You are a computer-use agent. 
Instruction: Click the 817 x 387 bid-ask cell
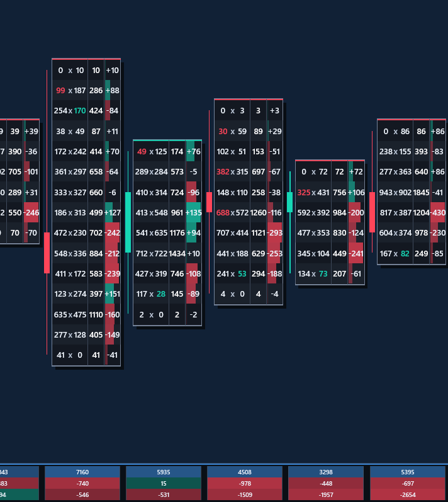point(396,213)
